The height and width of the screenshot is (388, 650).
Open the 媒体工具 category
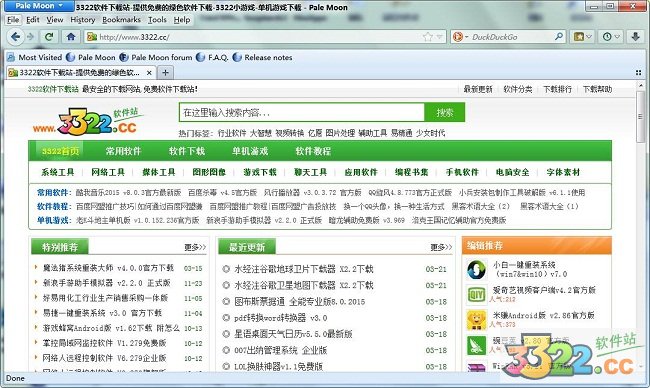point(159,172)
